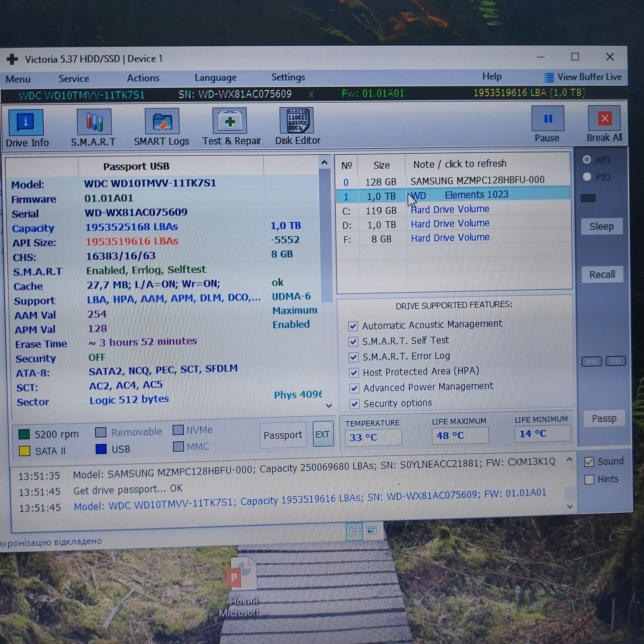Open SMART Logs

(x=162, y=121)
